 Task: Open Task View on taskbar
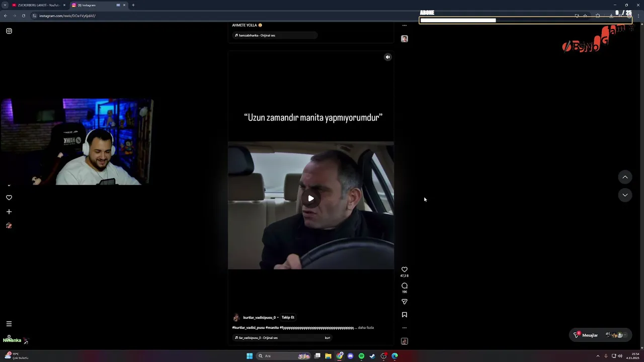pos(317,356)
